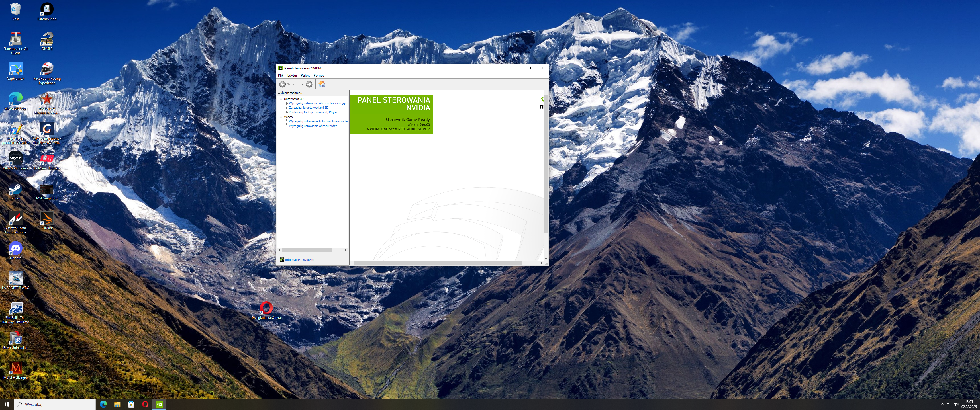Open the Plik menu

(x=281, y=75)
